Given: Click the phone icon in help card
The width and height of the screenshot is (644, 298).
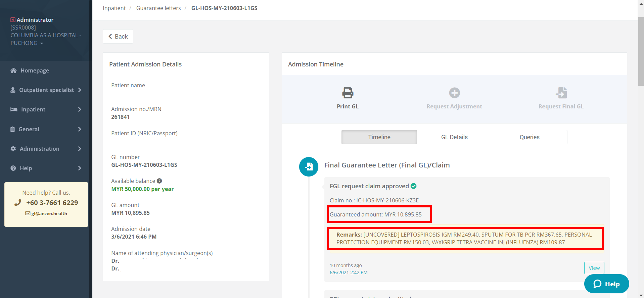Looking at the screenshot, I should coord(18,203).
